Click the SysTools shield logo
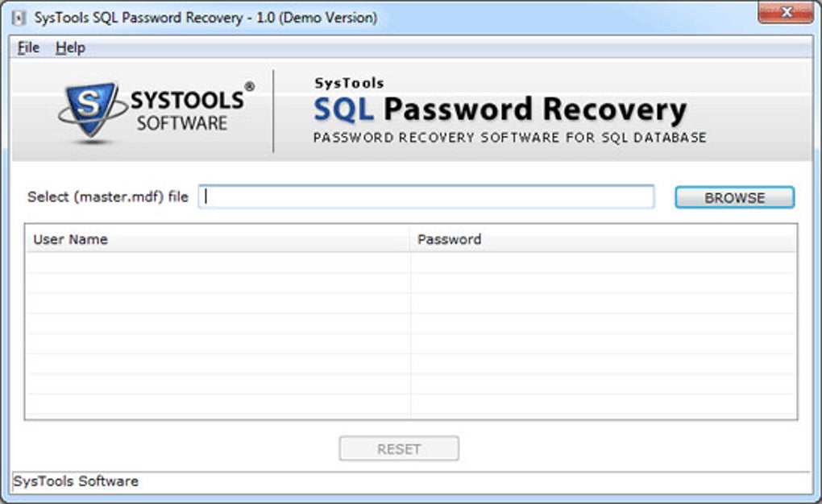This screenshot has width=822, height=504. (92, 112)
